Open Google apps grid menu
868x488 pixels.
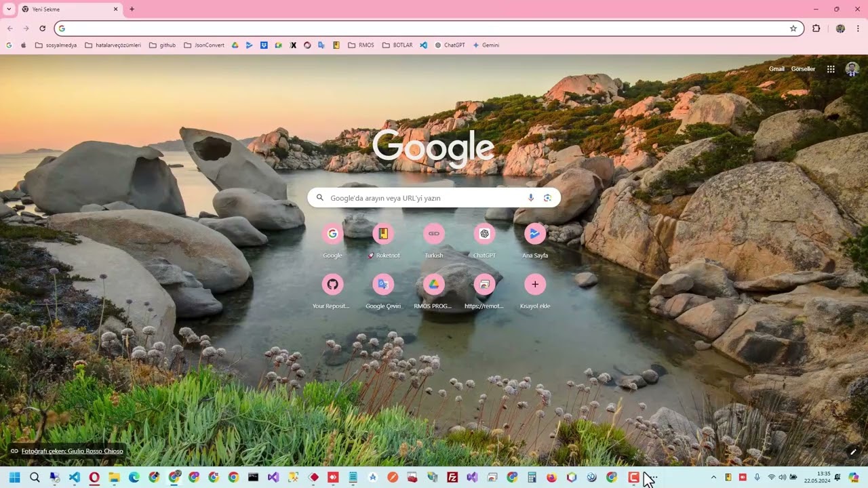(831, 69)
